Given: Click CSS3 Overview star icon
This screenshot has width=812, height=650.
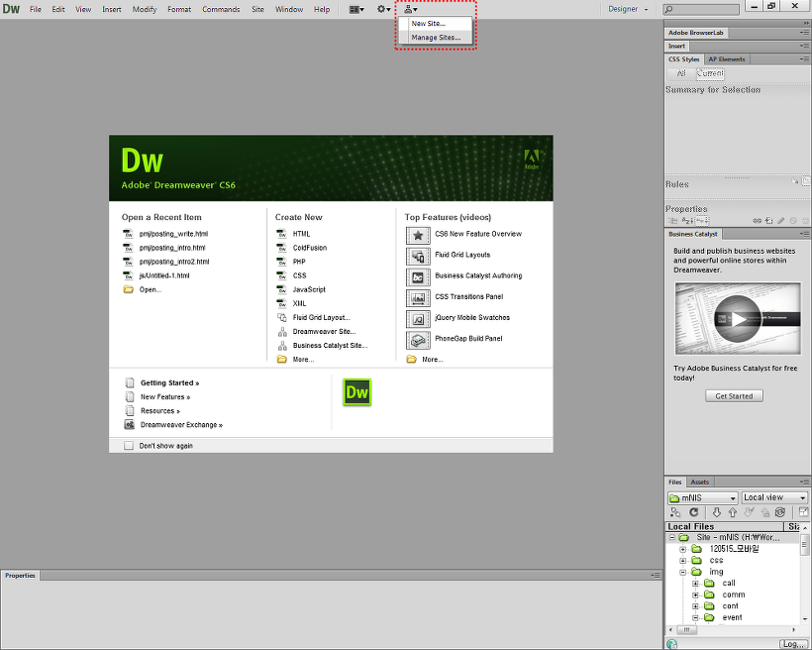Looking at the screenshot, I should pos(418,235).
